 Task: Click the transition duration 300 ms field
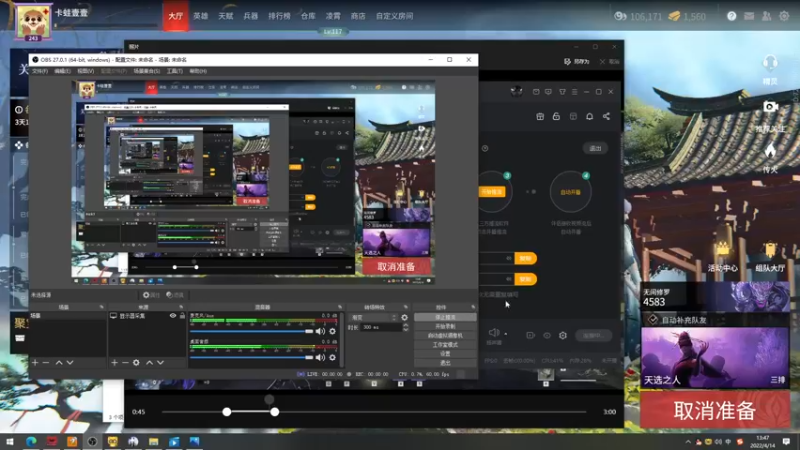381,327
